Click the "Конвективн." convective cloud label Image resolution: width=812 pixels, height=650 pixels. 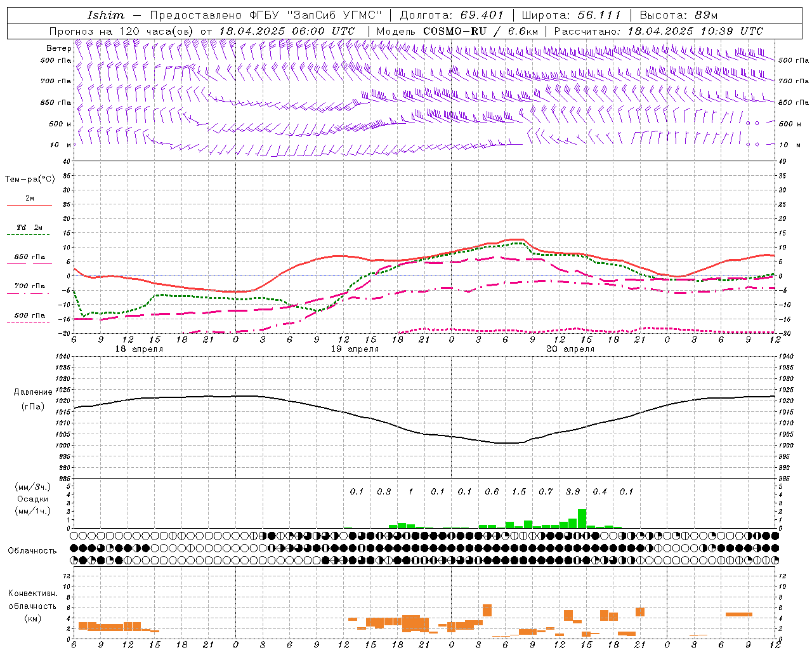tap(32, 594)
